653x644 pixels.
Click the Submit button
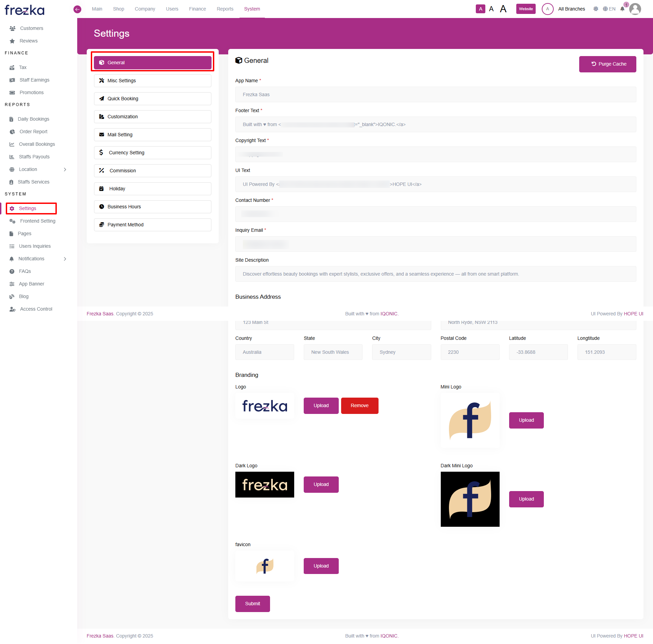click(252, 604)
